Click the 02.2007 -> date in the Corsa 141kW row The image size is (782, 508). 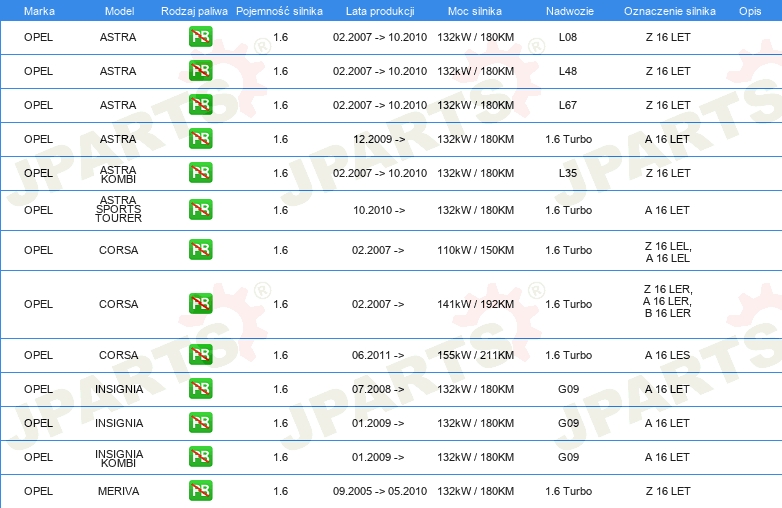[x=378, y=304]
